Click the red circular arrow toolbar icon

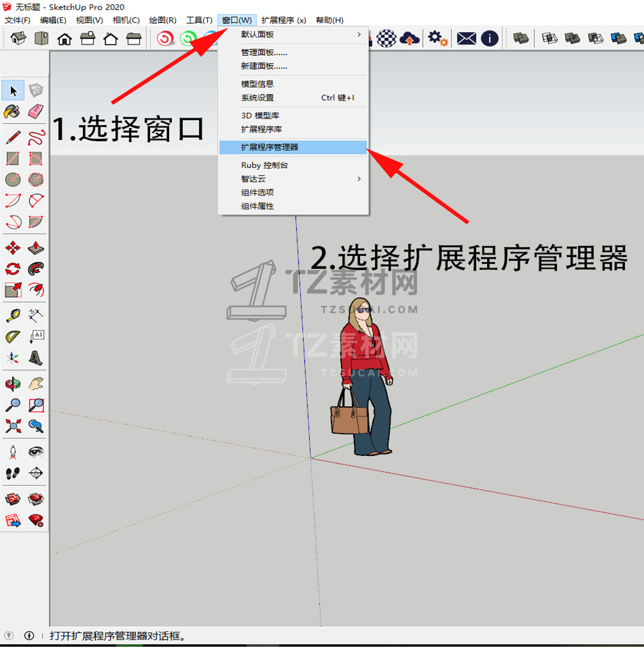[x=165, y=39]
